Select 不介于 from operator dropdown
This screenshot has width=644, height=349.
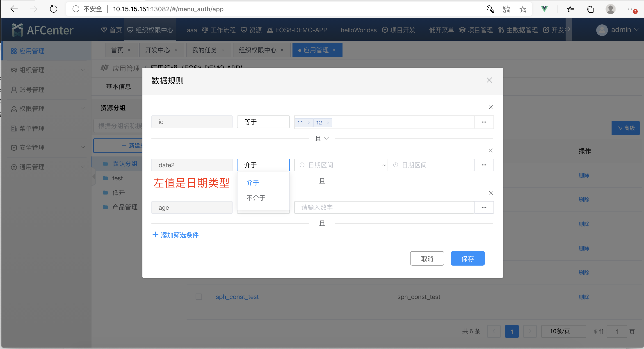(x=256, y=198)
